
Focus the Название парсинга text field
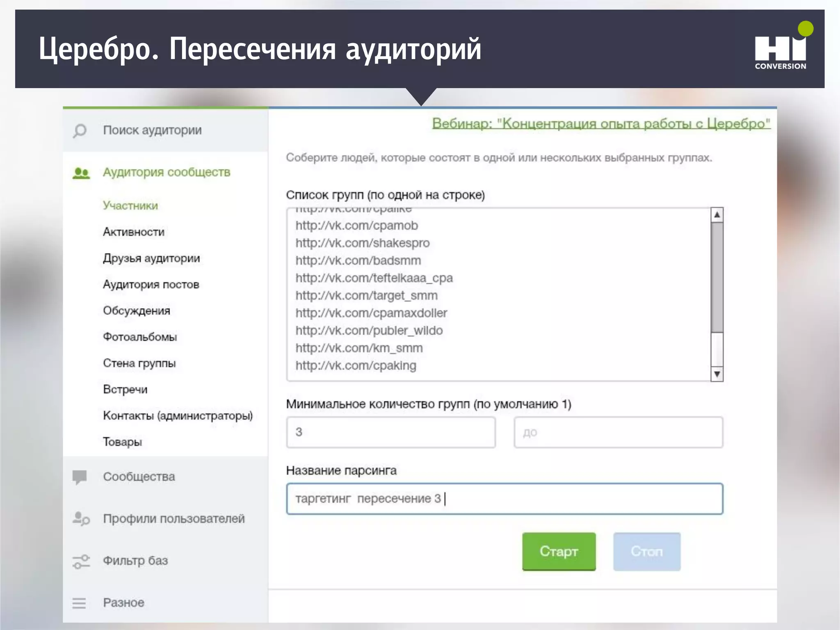504,499
